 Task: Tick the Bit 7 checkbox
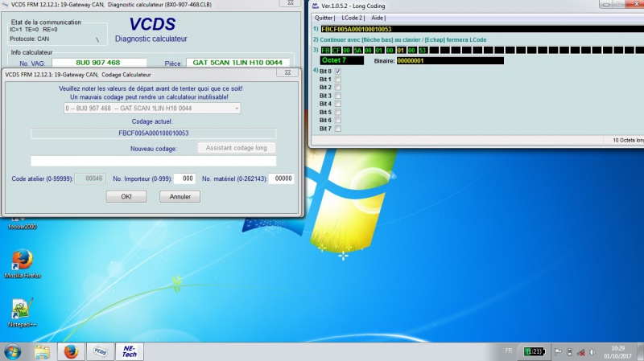[338, 129]
